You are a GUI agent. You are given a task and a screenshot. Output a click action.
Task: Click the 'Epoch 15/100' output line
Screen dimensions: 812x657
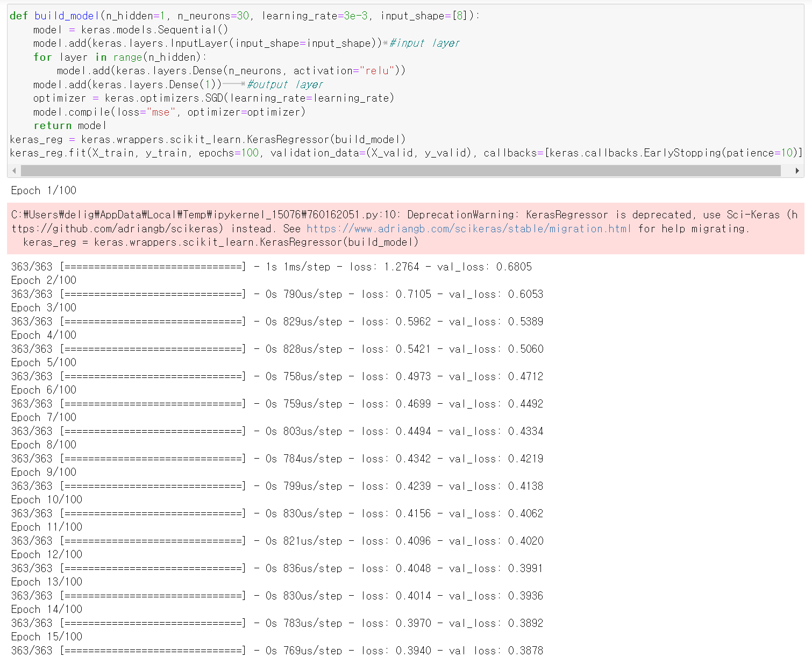(x=47, y=637)
